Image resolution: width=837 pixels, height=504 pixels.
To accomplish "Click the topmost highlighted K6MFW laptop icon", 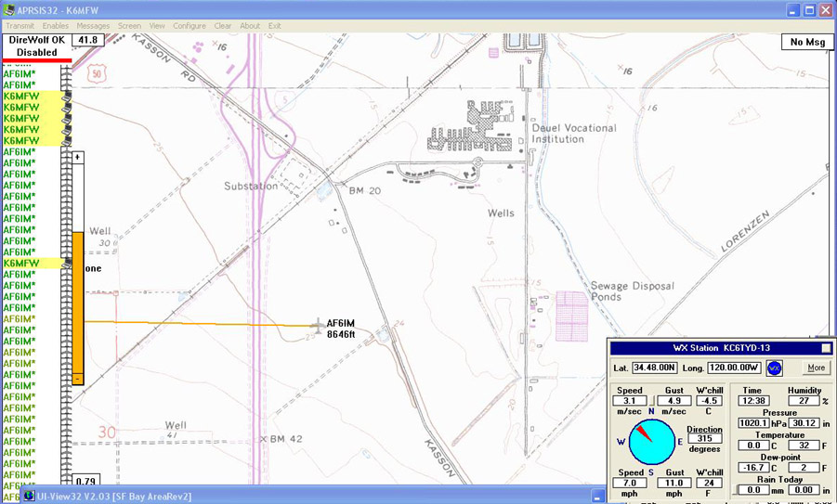I will [67, 96].
